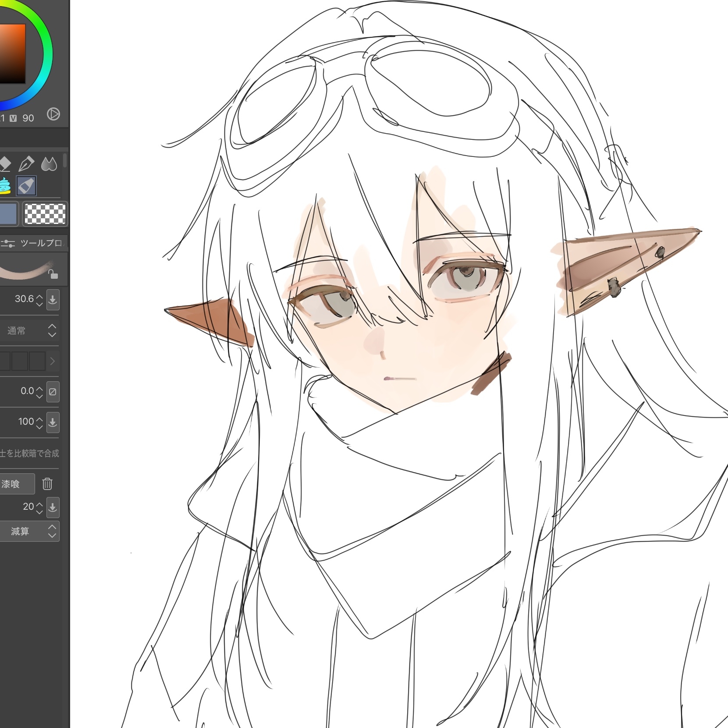Toggle the V mode indicator by 90
The height and width of the screenshot is (728, 728).
point(13,118)
